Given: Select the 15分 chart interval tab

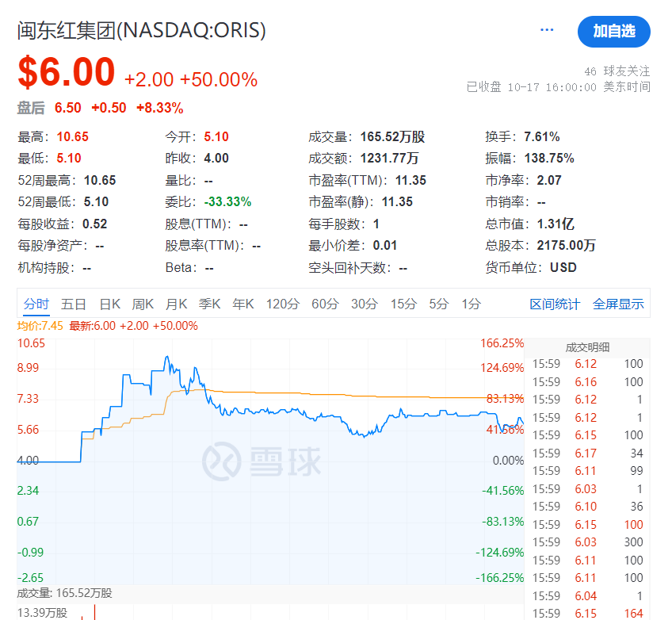Looking at the screenshot, I should click(x=403, y=304).
